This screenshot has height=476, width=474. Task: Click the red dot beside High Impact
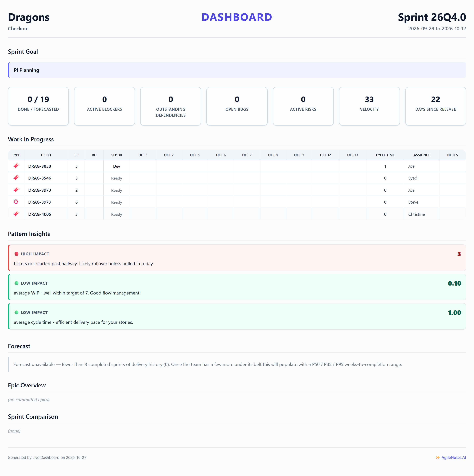coord(16,254)
